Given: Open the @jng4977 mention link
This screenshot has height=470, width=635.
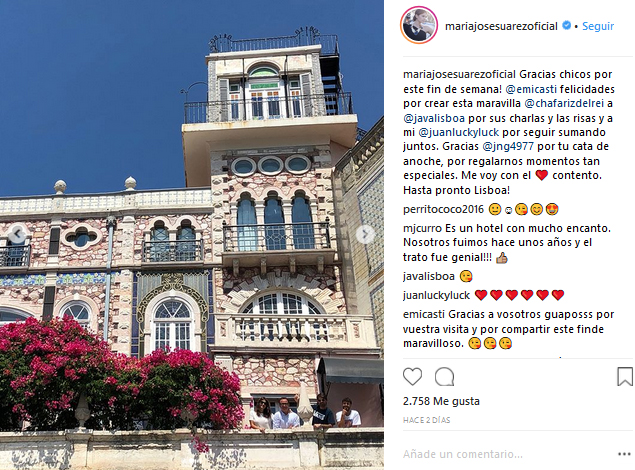Looking at the screenshot, I should pos(508,147).
